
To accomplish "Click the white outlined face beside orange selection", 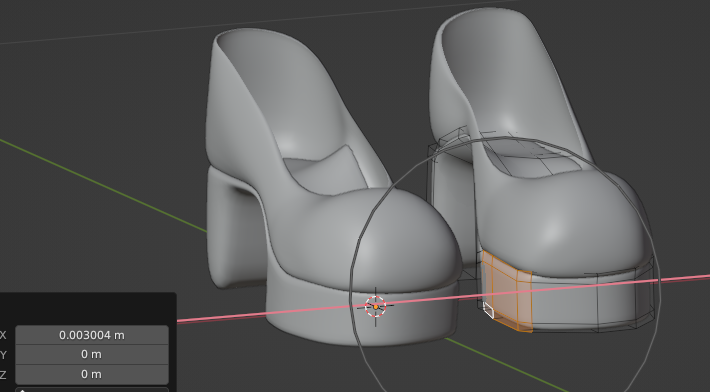I will coord(488,311).
